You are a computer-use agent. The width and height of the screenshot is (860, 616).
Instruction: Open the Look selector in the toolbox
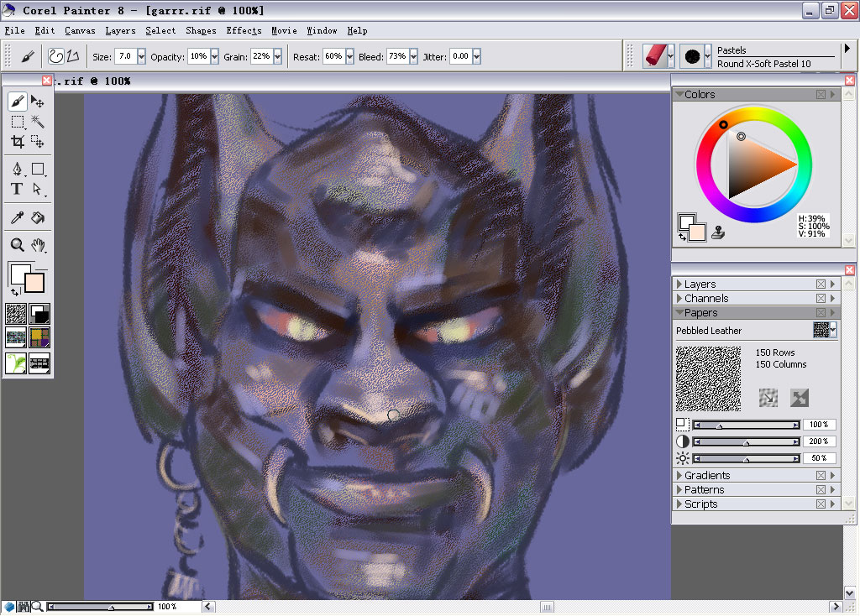pyautogui.click(x=16, y=363)
